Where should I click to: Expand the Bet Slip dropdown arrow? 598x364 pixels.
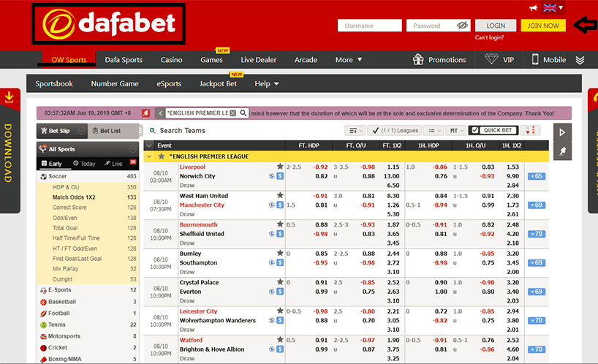[81, 131]
